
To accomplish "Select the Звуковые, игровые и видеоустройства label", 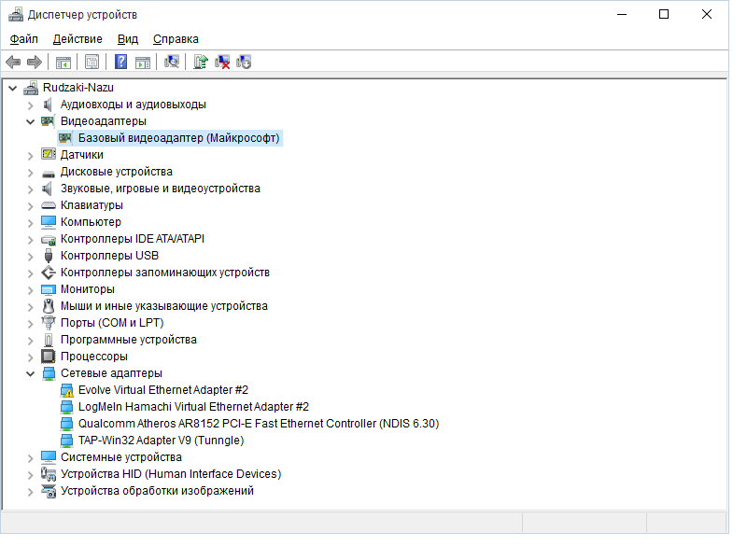I will (x=160, y=189).
